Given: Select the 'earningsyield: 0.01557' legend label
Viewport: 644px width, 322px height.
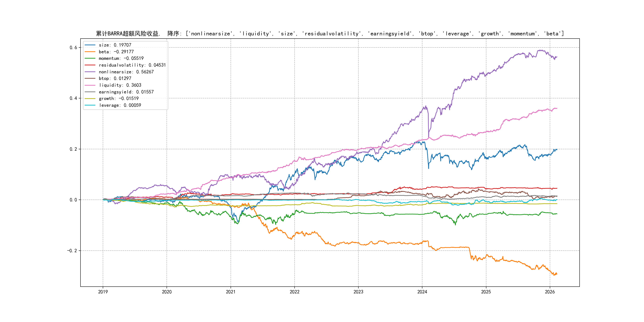Looking at the screenshot, I should point(126,92).
